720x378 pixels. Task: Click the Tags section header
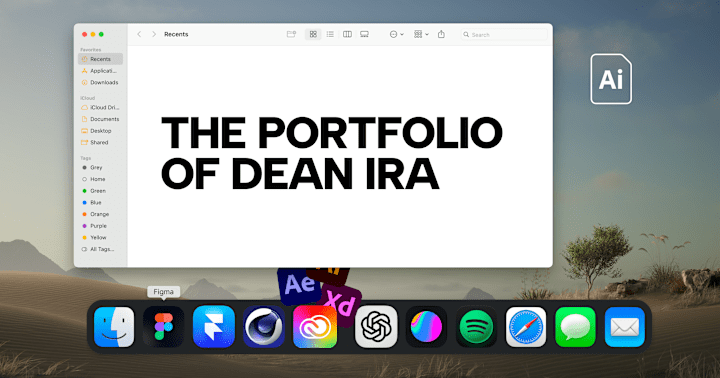85,158
